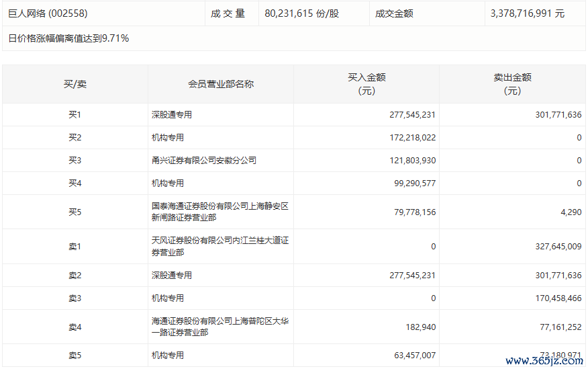Select 深股通专用 in the 买1 row
This screenshot has width=588, height=371.
coord(172,115)
